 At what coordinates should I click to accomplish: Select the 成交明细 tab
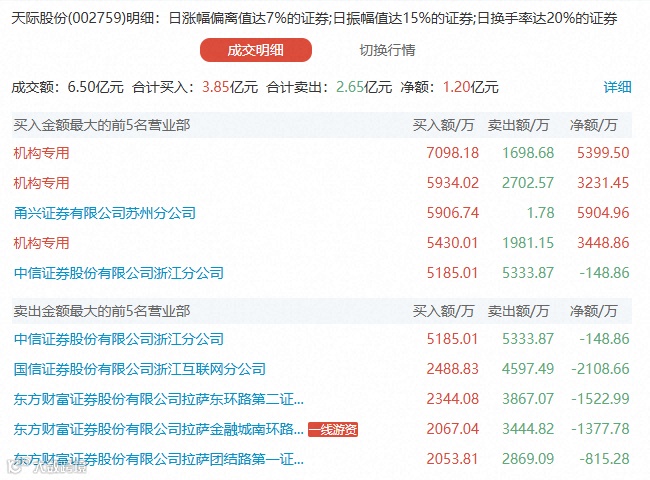coord(256,50)
